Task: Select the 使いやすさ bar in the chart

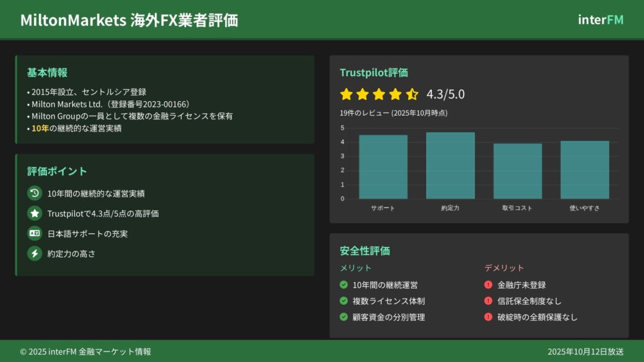Action: 585,170
